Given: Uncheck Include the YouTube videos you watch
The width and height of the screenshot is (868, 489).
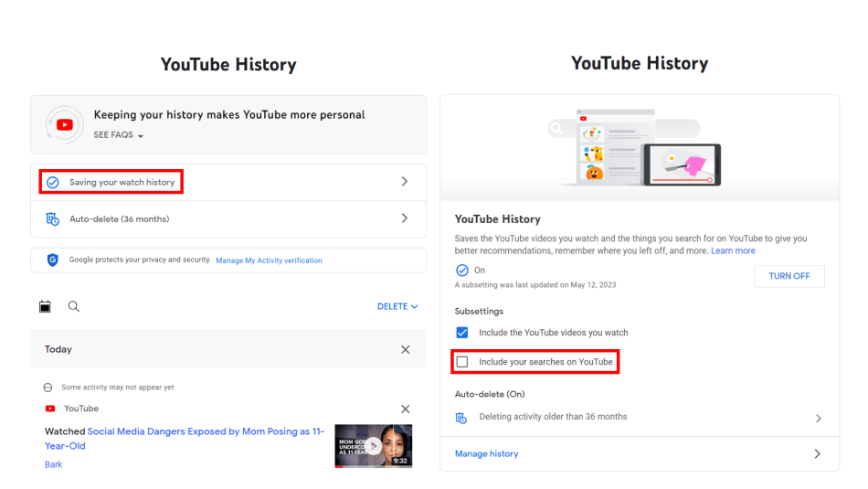Looking at the screenshot, I should [462, 333].
